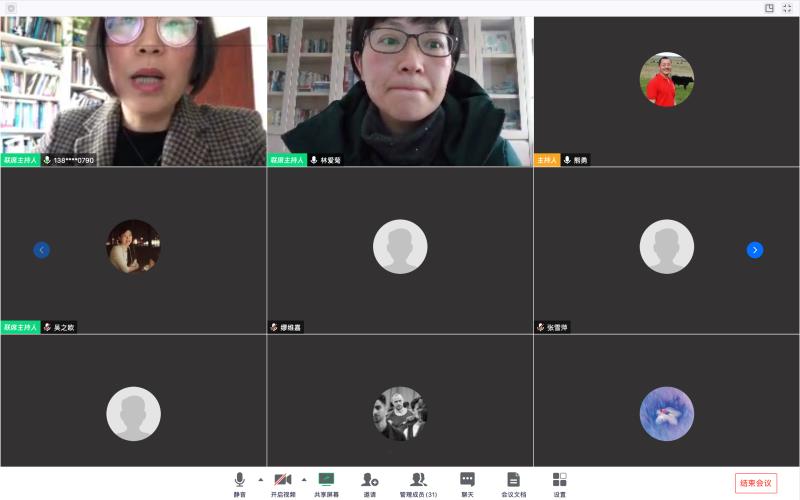The image size is (800, 500).
Task: Click the window control at top left corner
Action: 12,8
